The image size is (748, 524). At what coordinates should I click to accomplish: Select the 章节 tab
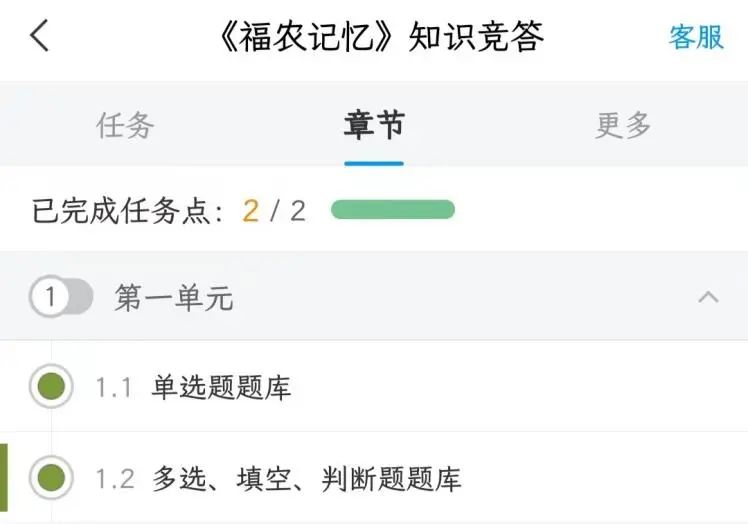[x=374, y=125]
